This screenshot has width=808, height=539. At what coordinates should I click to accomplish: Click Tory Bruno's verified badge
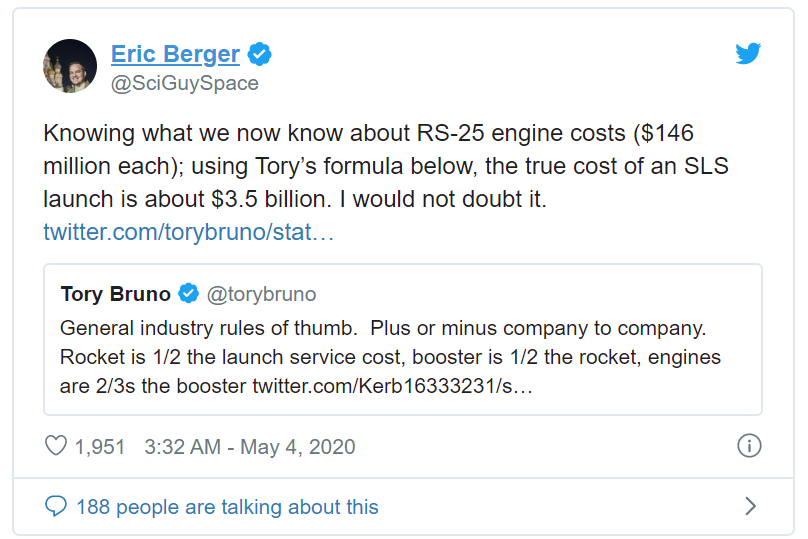click(x=188, y=294)
